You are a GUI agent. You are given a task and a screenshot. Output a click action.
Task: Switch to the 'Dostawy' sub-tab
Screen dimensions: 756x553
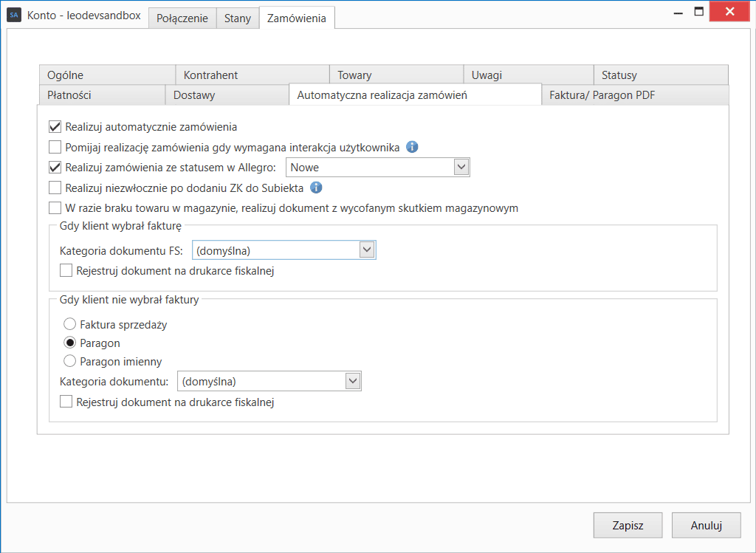pos(227,95)
